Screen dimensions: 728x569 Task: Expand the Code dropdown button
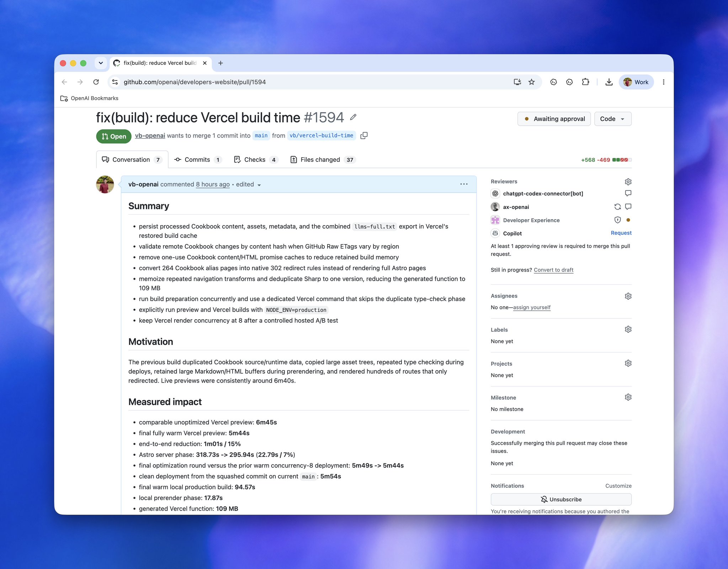pyautogui.click(x=612, y=119)
